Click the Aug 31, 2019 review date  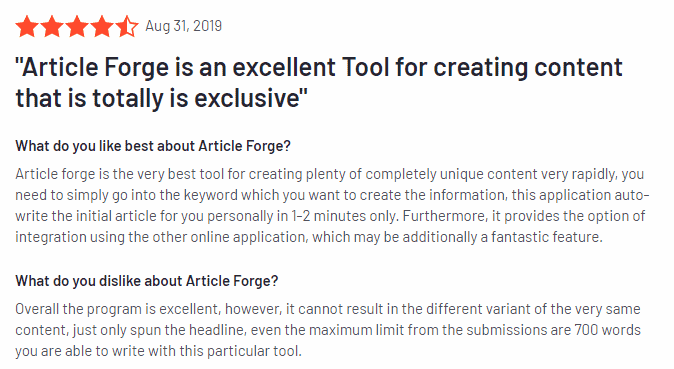pyautogui.click(x=184, y=26)
